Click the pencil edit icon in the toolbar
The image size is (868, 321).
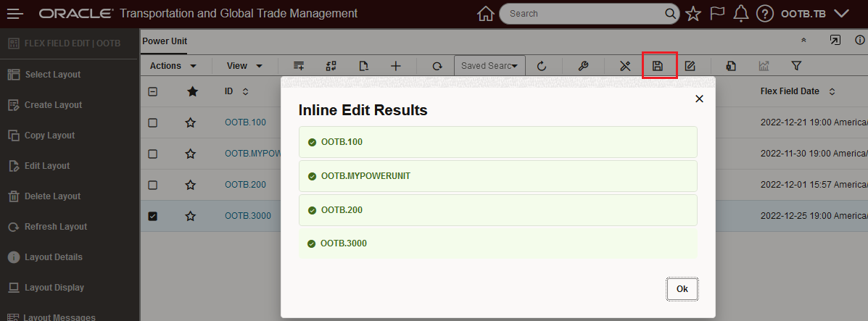690,66
